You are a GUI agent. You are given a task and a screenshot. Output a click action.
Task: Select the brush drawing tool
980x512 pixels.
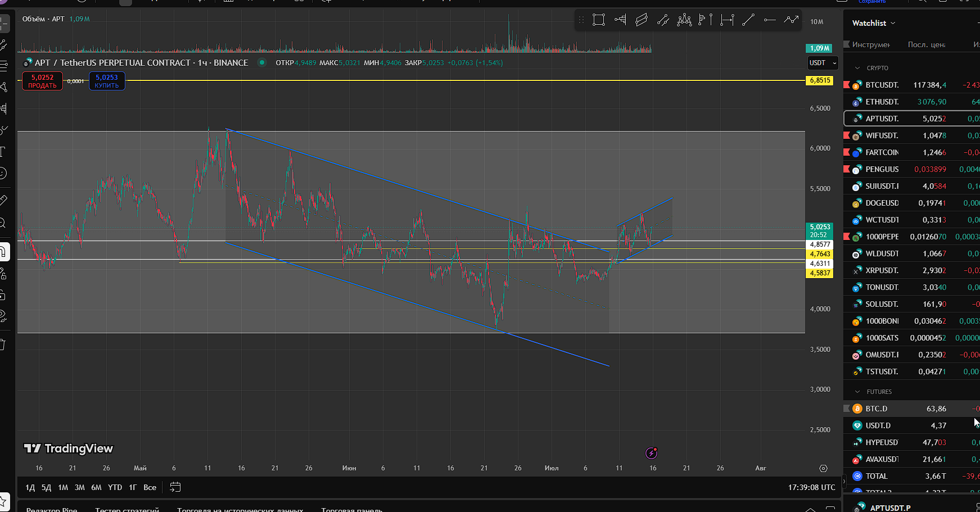(4, 130)
